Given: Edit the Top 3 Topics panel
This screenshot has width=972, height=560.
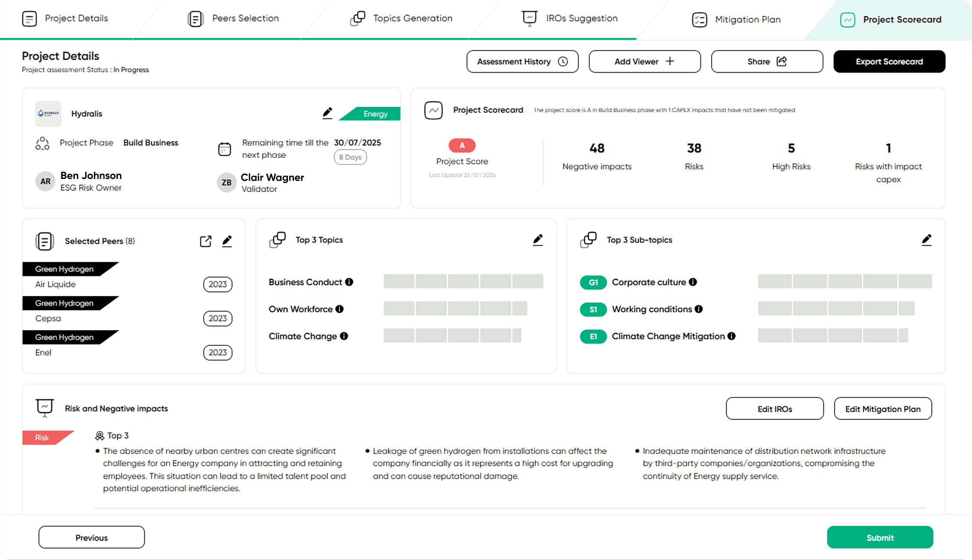Looking at the screenshot, I should click(538, 240).
